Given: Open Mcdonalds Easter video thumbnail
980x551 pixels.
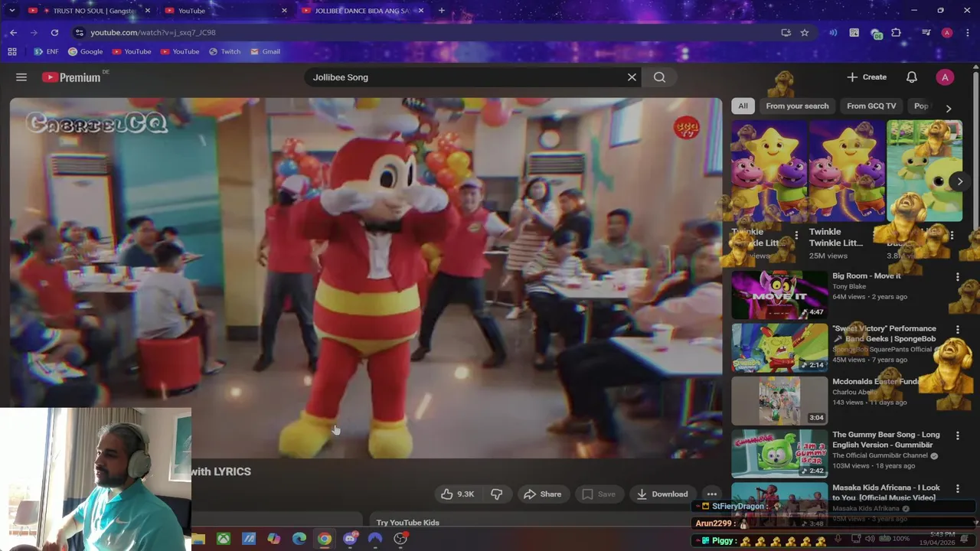Looking at the screenshot, I should pyautogui.click(x=779, y=401).
